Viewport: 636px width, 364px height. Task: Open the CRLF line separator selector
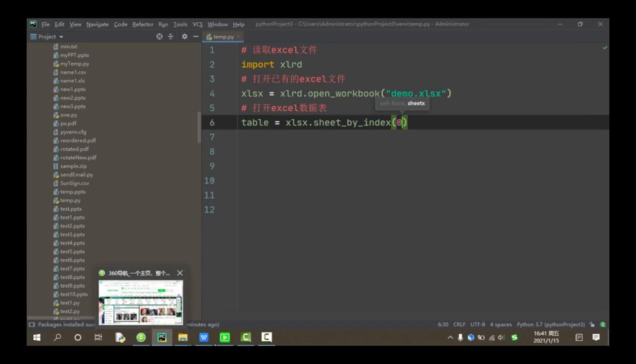[459, 325]
